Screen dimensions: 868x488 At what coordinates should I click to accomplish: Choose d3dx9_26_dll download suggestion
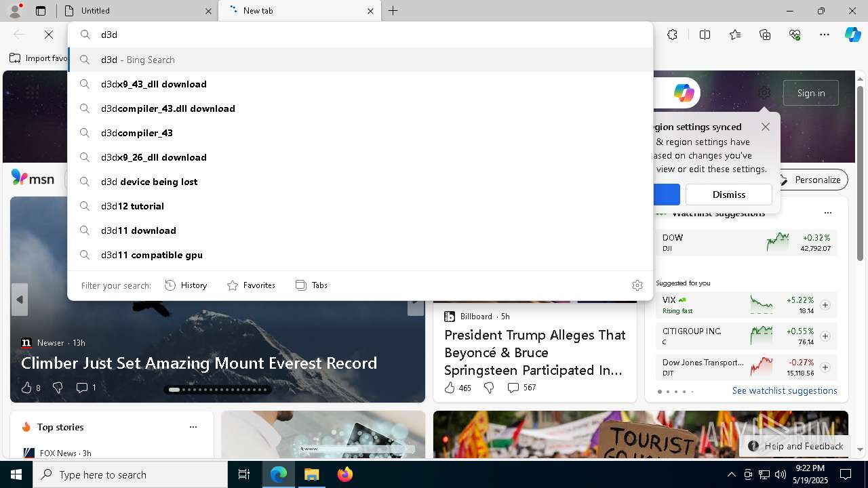tap(360, 157)
